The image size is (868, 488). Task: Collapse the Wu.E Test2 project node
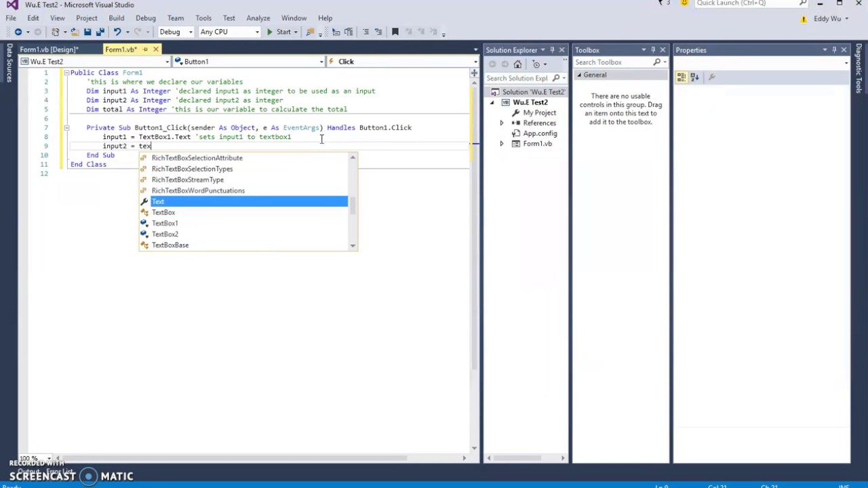(x=492, y=102)
